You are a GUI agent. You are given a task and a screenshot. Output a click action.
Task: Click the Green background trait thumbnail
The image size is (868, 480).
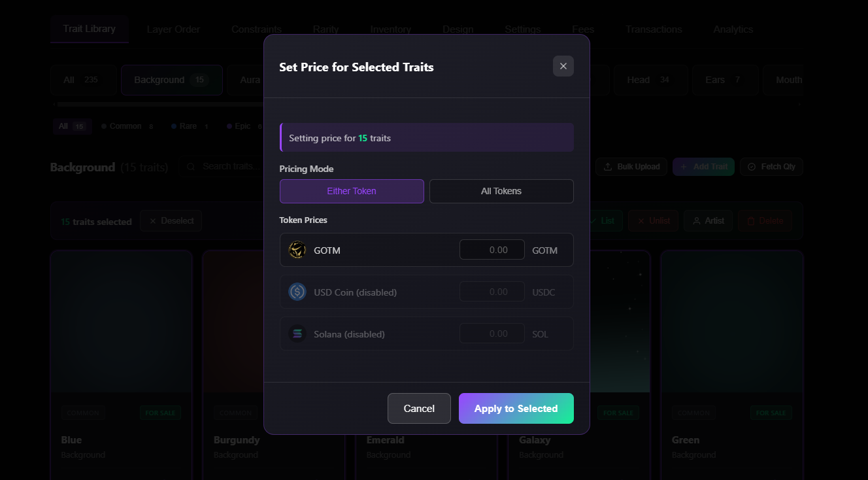pyautogui.click(x=731, y=320)
